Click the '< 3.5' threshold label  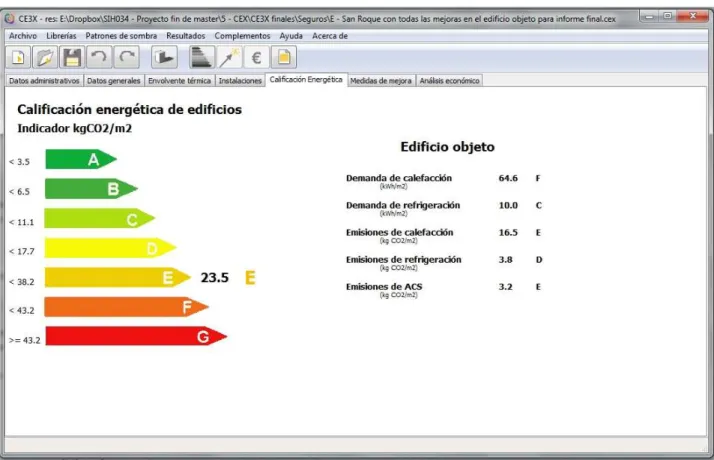click(x=19, y=162)
